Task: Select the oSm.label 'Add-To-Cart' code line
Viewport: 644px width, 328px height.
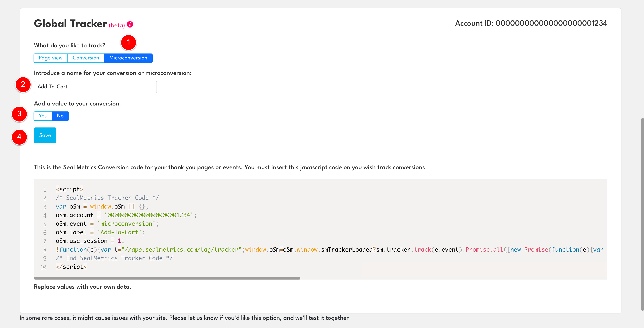Action: pos(100,232)
